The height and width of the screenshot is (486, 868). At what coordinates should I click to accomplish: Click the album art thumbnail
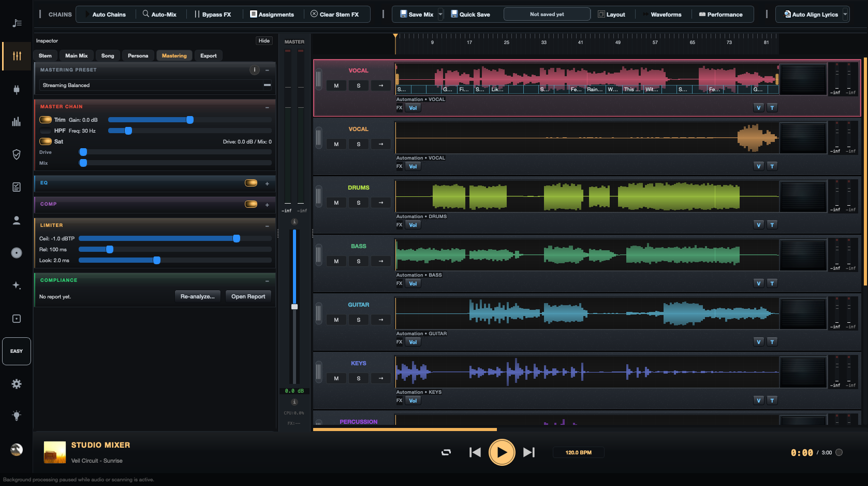(55, 452)
